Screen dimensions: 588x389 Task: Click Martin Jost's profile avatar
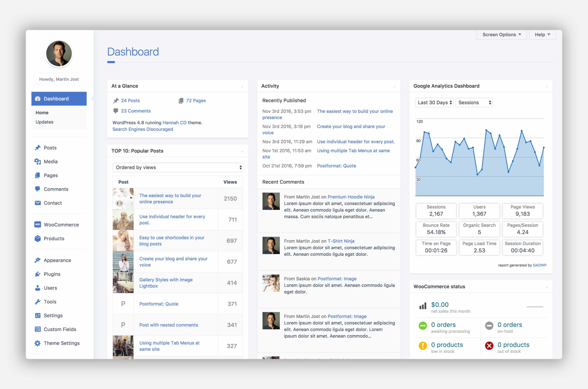(x=59, y=54)
